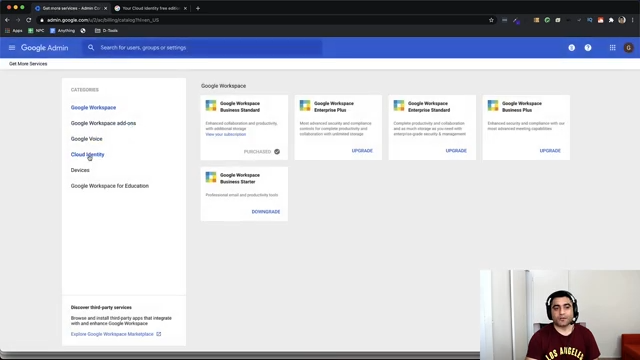Reload the page
Image resolution: width=640 pixels, height=360 pixels.
29,20
